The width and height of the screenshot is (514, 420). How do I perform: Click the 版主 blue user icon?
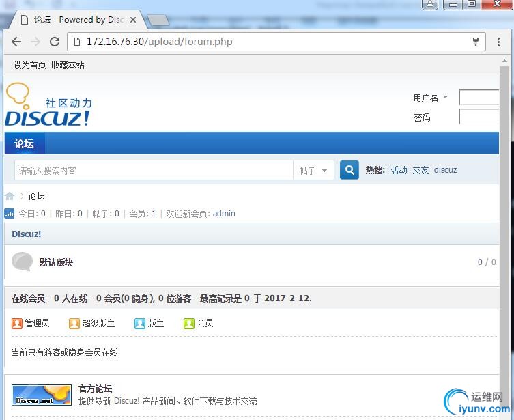click(x=140, y=323)
